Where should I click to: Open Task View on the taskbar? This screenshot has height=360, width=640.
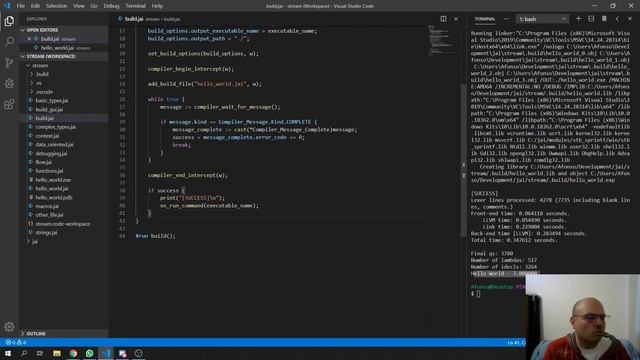click(x=40, y=353)
